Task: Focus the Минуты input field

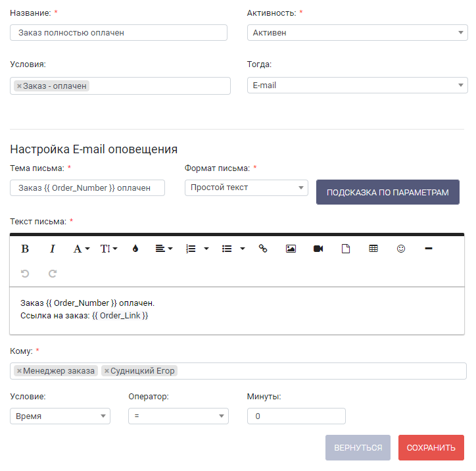Action: (297, 416)
